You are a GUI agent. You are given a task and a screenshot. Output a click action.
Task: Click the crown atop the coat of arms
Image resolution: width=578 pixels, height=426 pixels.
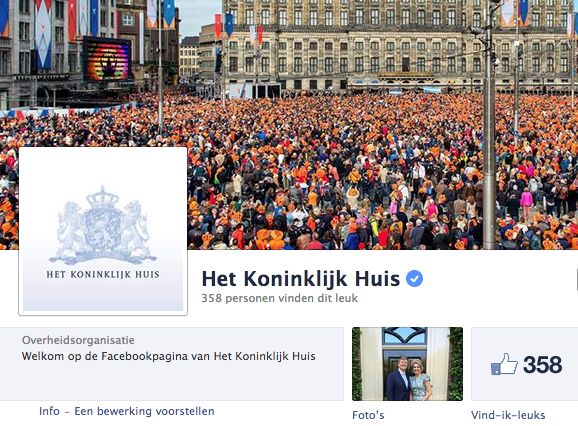(102, 198)
